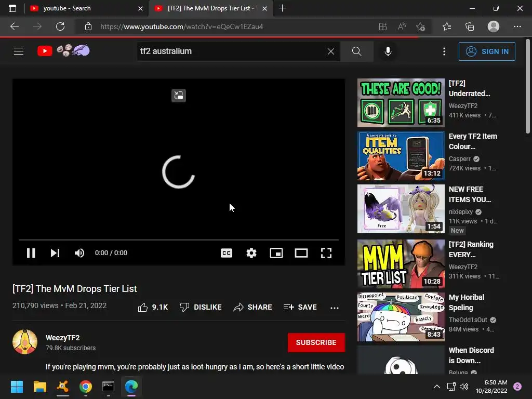
Task: Seek on the video progress bar
Action: click(179, 240)
